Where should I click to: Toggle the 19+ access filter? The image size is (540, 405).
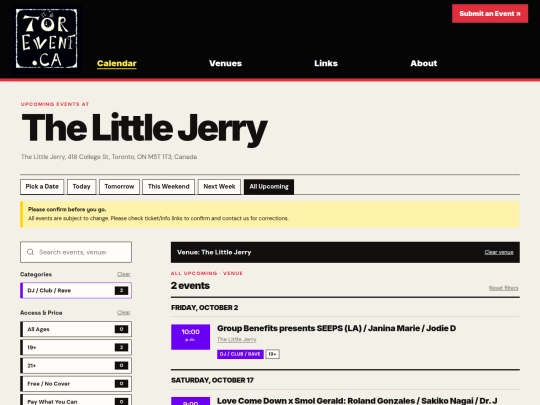76,347
